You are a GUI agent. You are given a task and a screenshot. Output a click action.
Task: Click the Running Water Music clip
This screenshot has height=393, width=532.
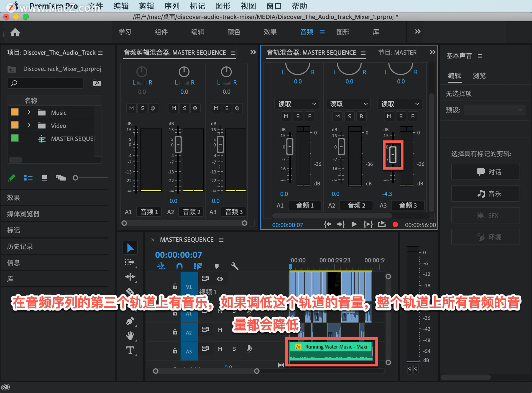[331, 352]
